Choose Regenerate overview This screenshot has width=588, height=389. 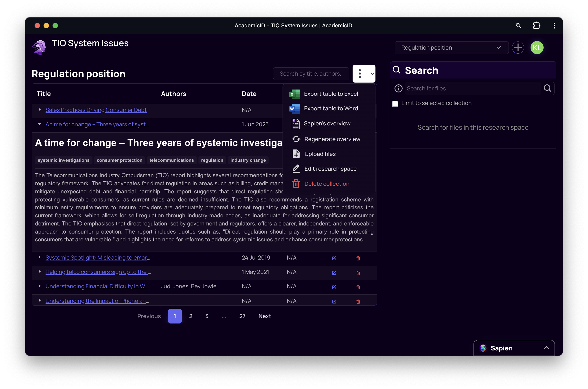point(329,139)
